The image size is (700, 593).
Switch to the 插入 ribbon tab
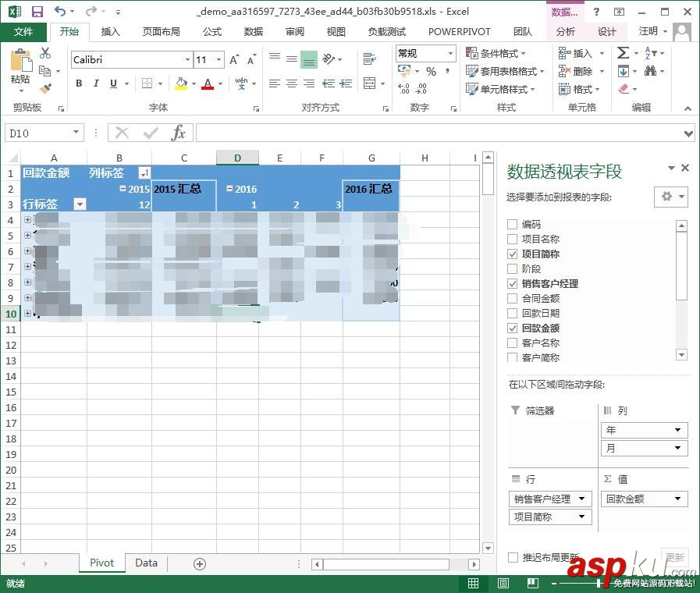(110, 32)
